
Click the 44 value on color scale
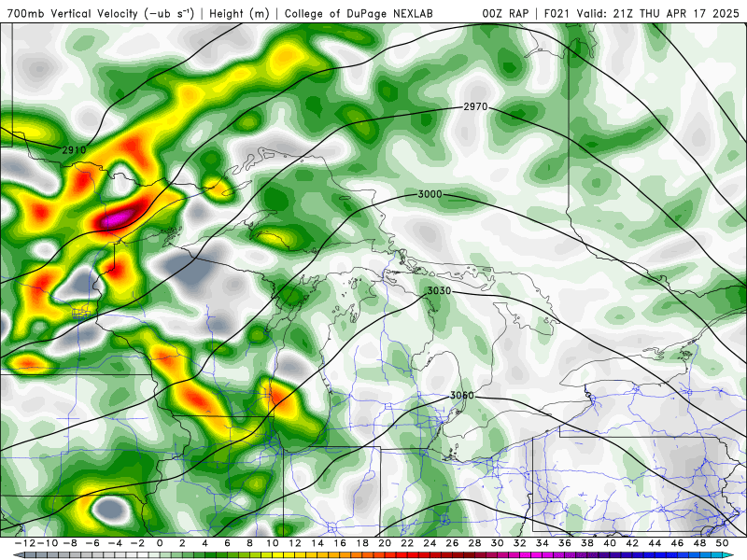[x=655, y=543]
